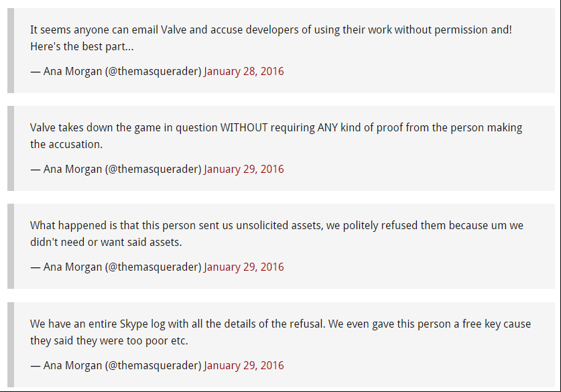561x392 pixels.
Task: Click @themasquerader handle under 'they said they were too poor'
Action: (153, 365)
